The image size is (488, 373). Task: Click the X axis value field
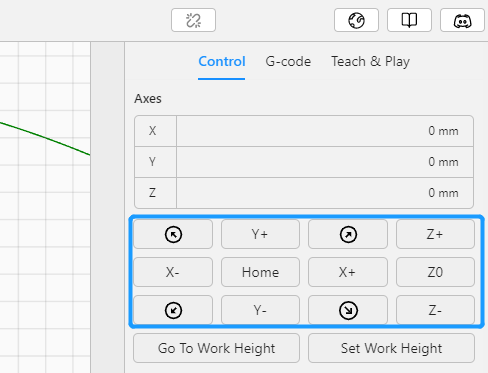(325, 131)
